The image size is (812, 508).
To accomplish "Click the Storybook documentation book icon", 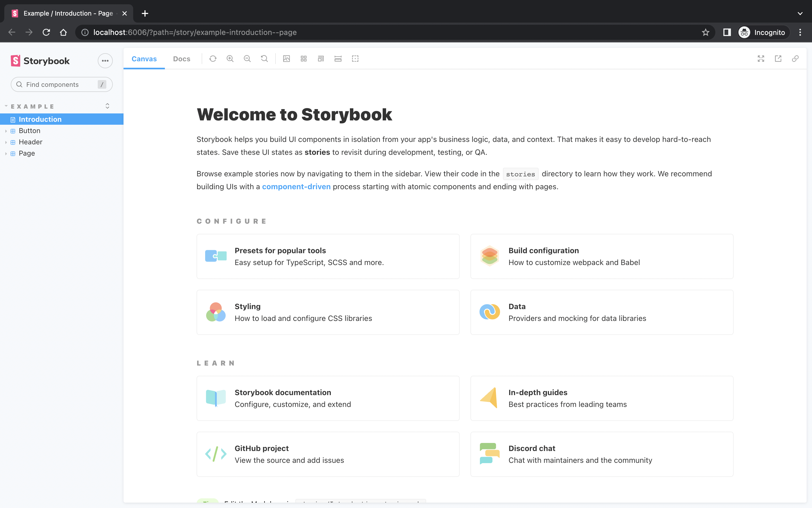I will click(216, 398).
